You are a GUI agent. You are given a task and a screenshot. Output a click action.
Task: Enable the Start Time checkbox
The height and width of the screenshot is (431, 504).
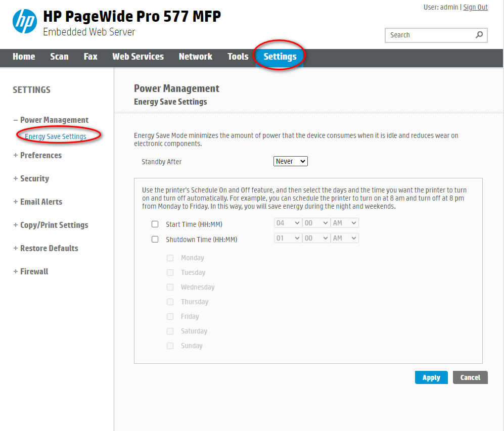pos(155,223)
